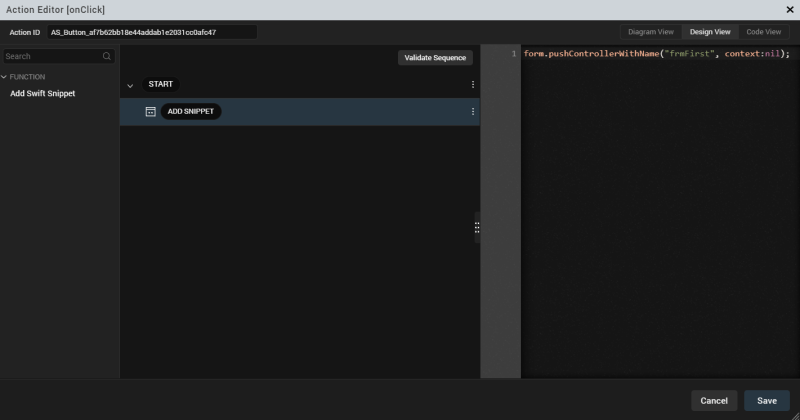Collapse the FUNCTION category
The image size is (800, 420).
[x=4, y=77]
